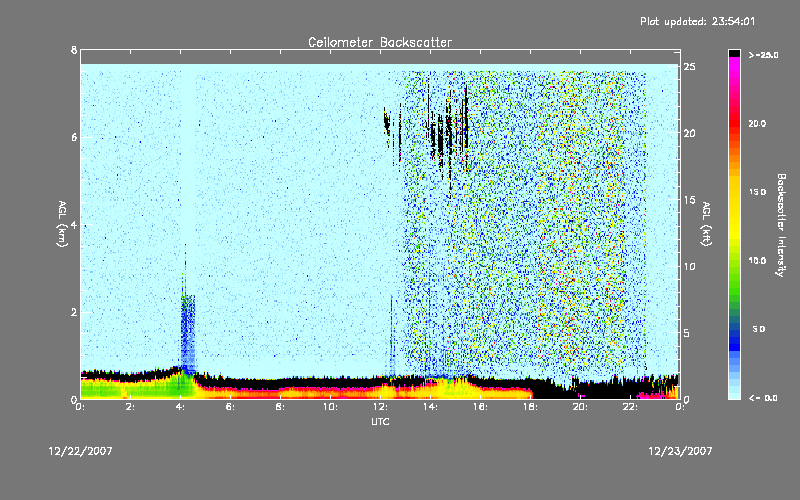The image size is (800, 500).
Task: Click the "15.0" colorbar label
Action: (757, 192)
